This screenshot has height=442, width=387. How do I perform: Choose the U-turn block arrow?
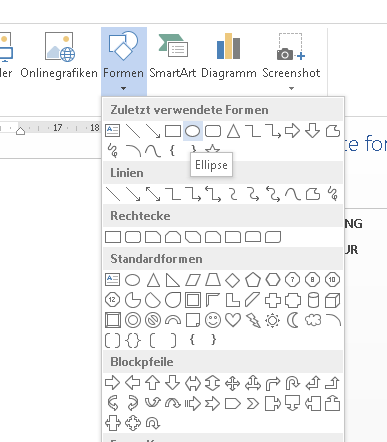pos(293,383)
